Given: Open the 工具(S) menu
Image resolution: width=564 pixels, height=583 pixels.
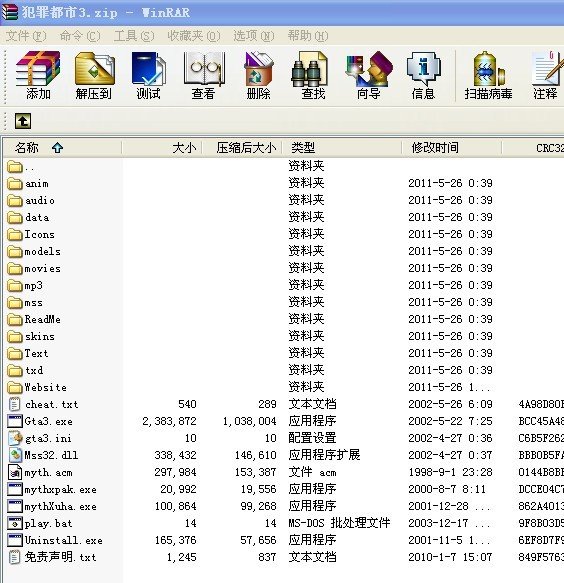Looking at the screenshot, I should (x=134, y=36).
